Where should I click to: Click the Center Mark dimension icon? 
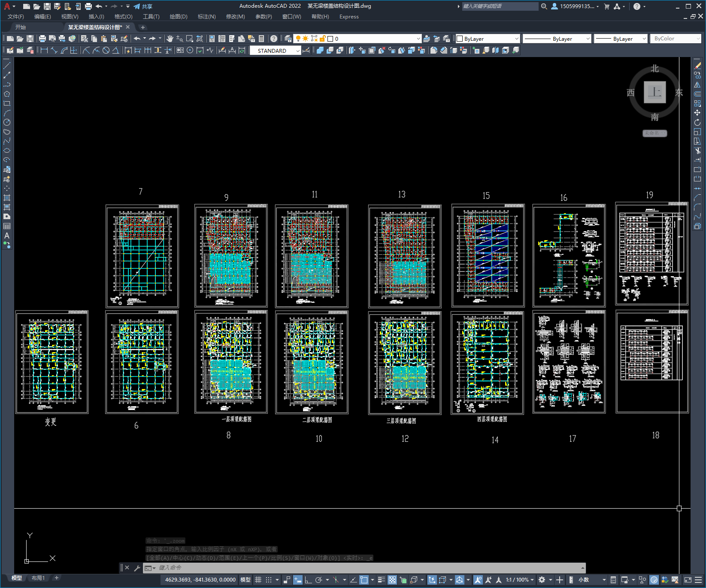[190, 50]
